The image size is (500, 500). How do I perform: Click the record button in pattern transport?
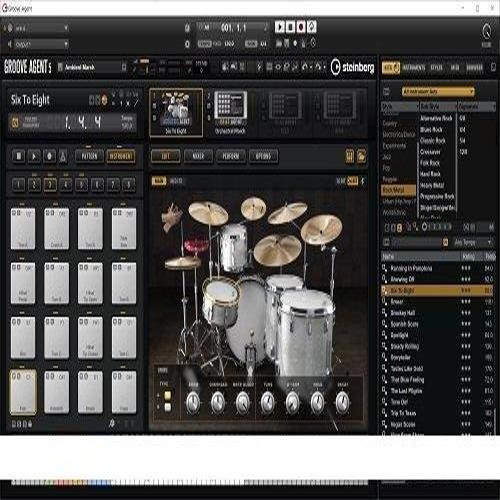coord(49,156)
